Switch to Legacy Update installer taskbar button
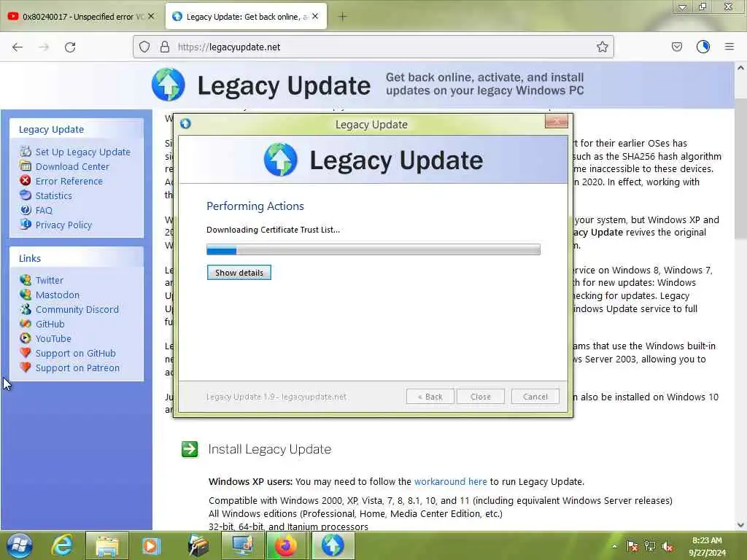This screenshot has width=747, height=560. coord(333,545)
